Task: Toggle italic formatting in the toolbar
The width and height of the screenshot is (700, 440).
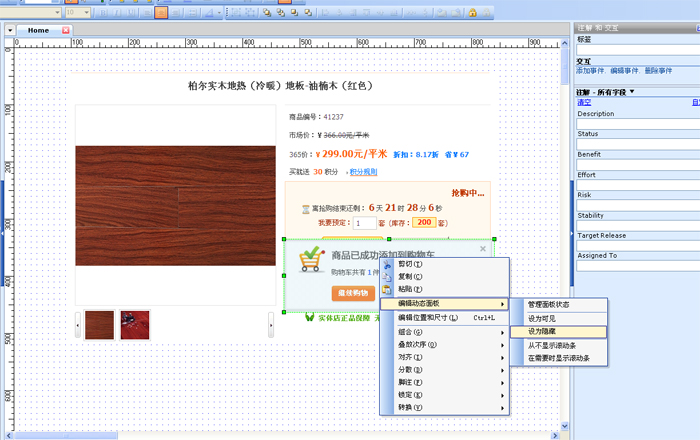Action: (x=117, y=12)
